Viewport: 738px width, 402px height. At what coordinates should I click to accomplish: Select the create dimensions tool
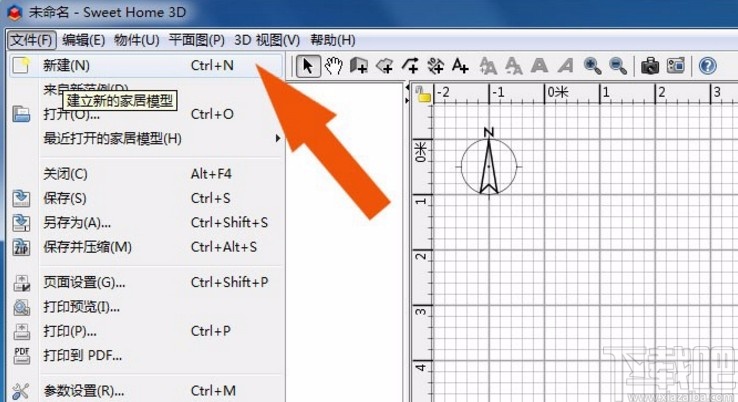pyautogui.click(x=435, y=66)
